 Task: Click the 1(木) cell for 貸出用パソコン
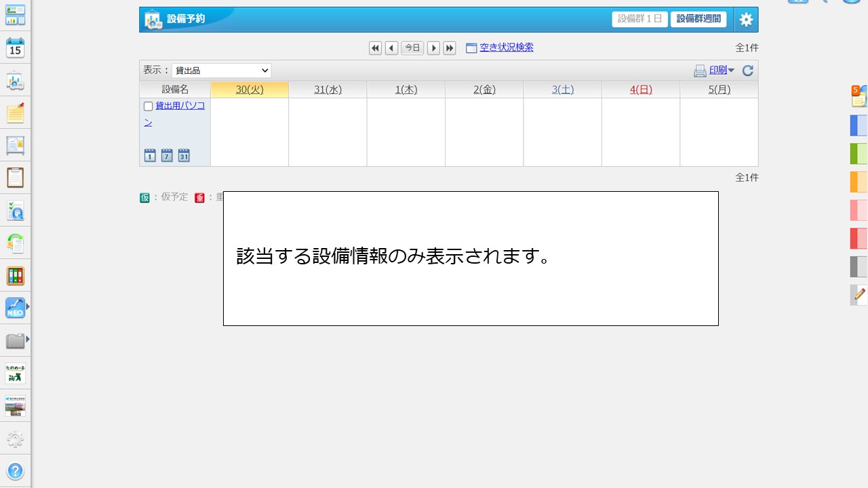(x=406, y=132)
